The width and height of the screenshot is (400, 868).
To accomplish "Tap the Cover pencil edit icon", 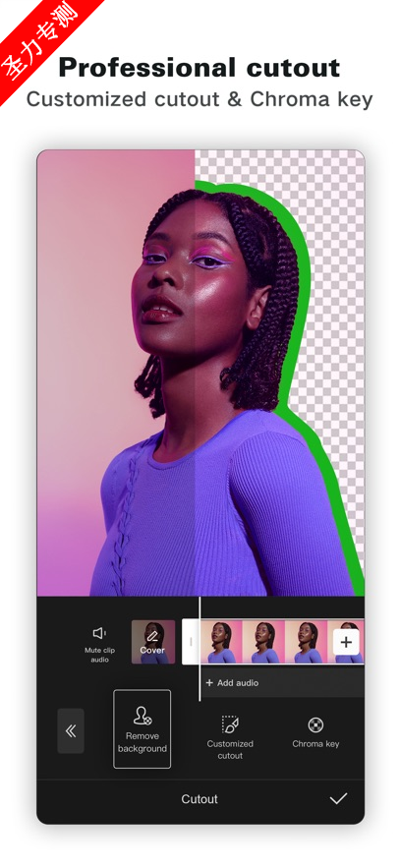I will tap(152, 637).
